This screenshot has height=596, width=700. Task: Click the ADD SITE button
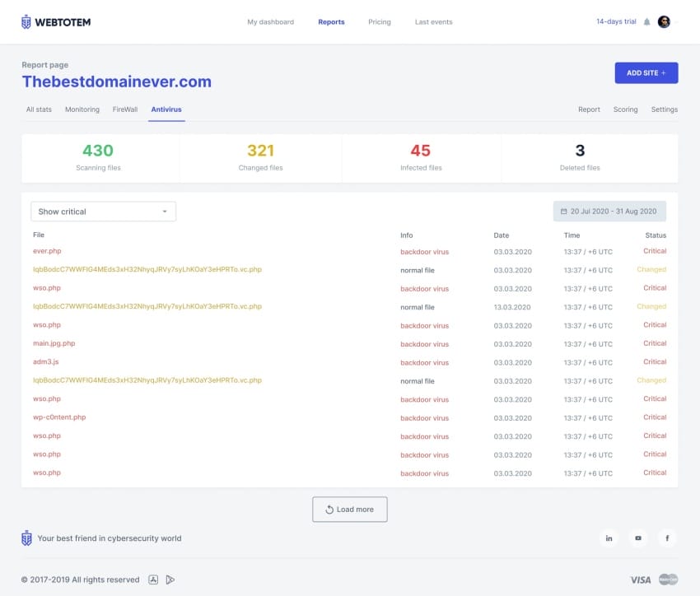(646, 72)
